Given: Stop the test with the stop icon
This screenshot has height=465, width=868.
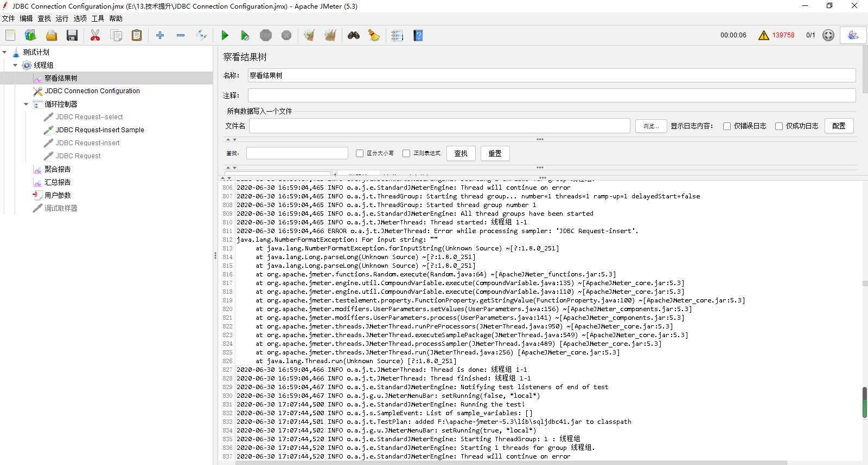Looking at the screenshot, I should (265, 35).
